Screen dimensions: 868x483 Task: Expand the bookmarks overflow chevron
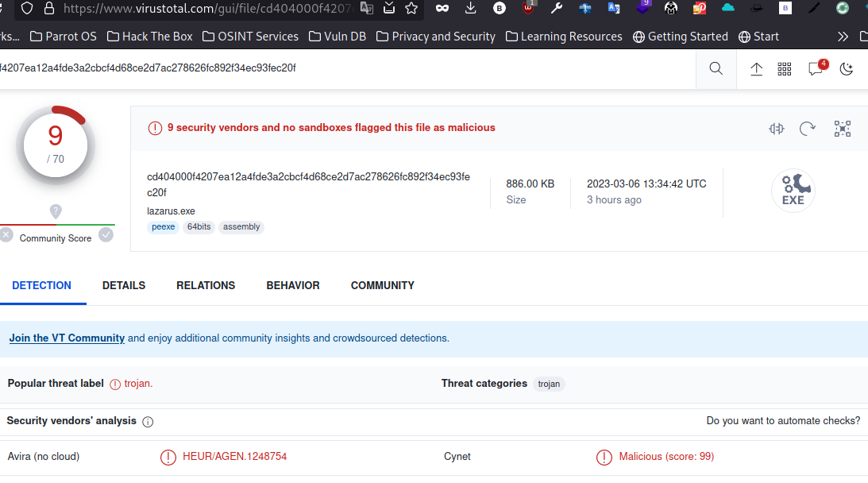coord(843,37)
